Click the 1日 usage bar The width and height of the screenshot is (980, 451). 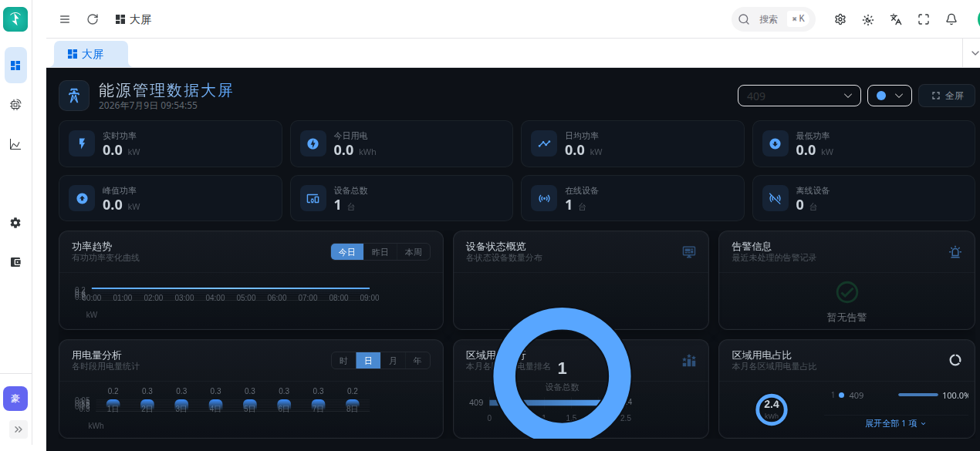(x=113, y=405)
